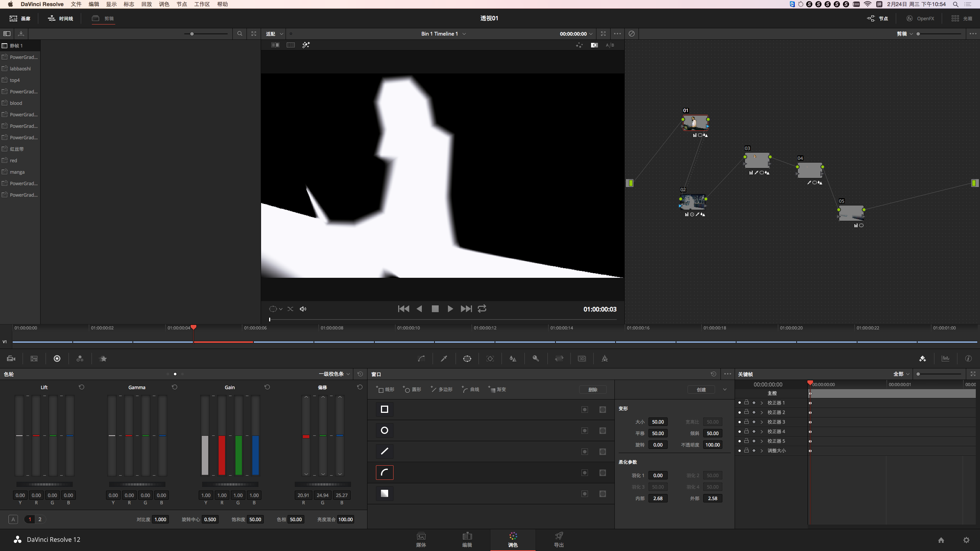
Task: Toggle the highlight wand in viewer
Action: (x=306, y=45)
